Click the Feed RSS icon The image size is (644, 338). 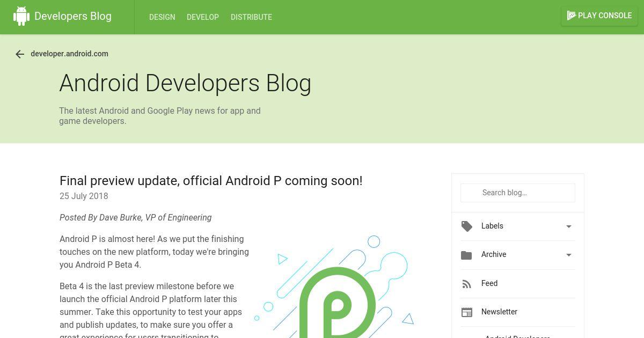(x=466, y=284)
